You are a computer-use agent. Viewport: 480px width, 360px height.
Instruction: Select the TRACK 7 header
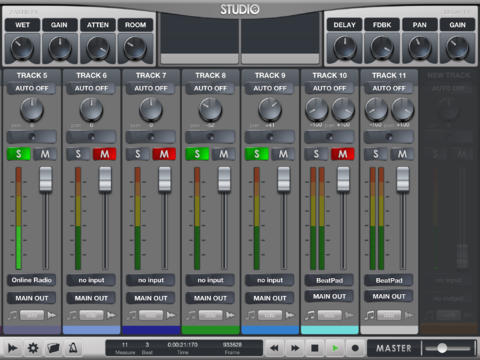coord(151,76)
